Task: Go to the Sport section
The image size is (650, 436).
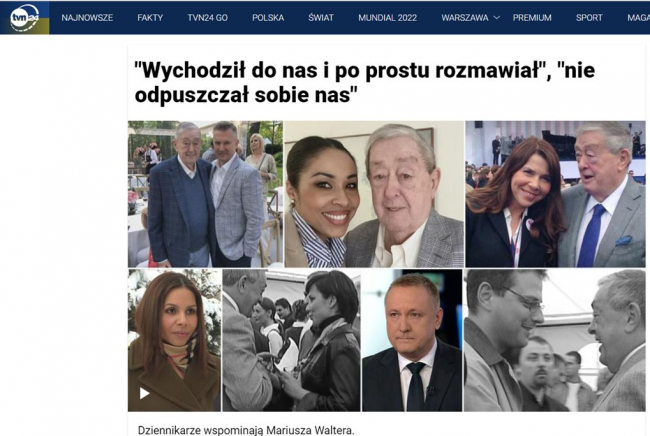Action: 589,18
